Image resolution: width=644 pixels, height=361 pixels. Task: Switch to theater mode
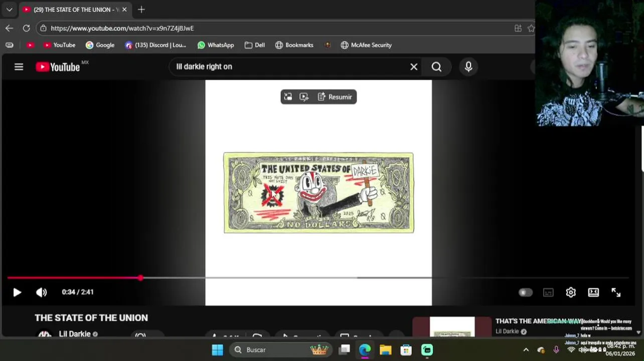point(593,292)
